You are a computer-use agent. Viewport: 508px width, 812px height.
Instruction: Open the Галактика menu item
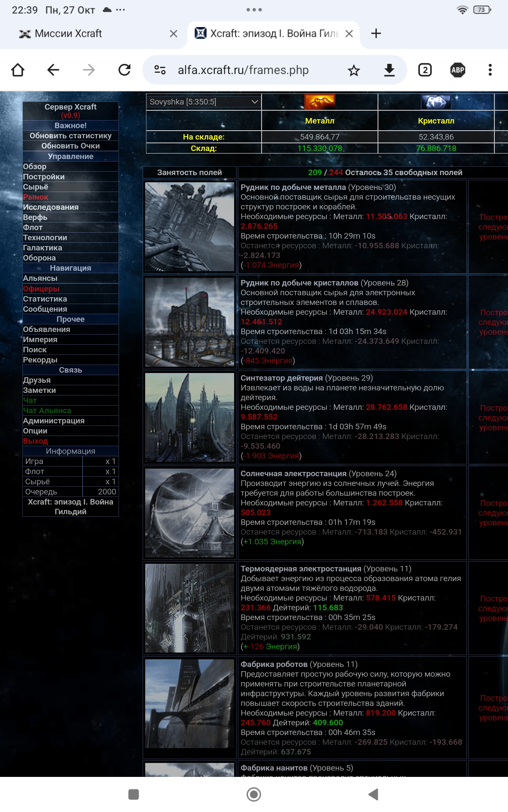point(43,248)
